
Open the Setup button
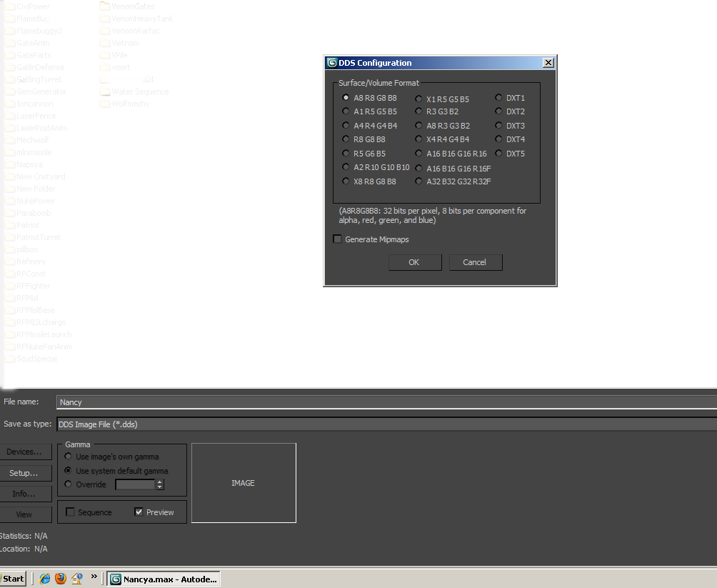tap(25, 473)
